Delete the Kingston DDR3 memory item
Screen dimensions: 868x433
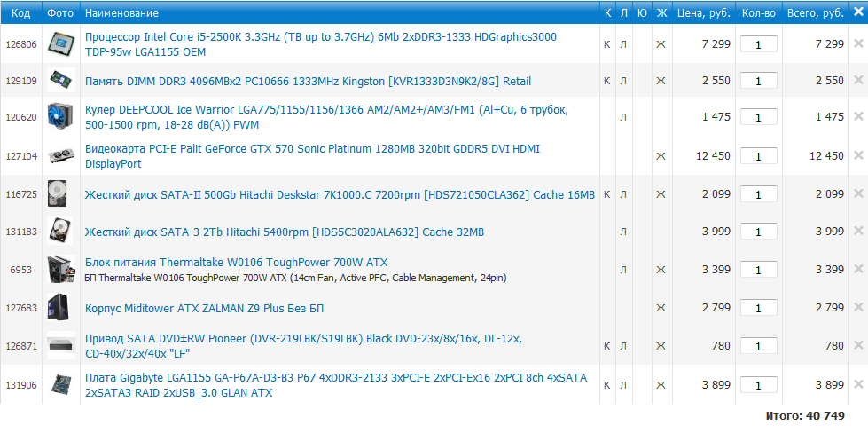[857, 81]
